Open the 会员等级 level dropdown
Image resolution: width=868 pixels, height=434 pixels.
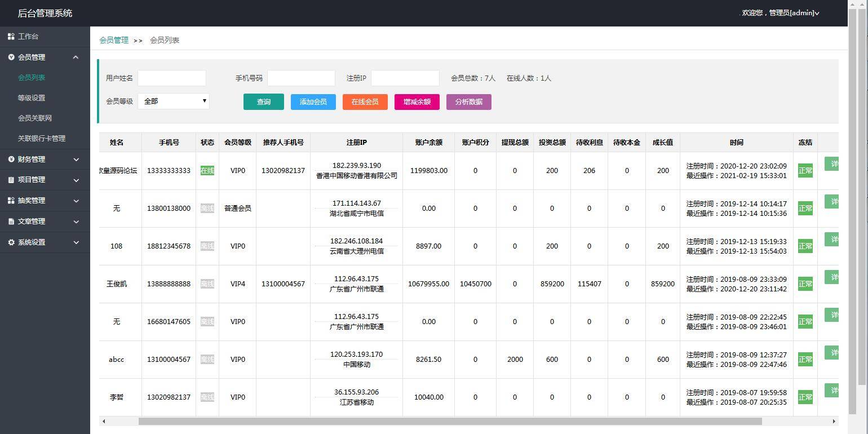click(174, 101)
